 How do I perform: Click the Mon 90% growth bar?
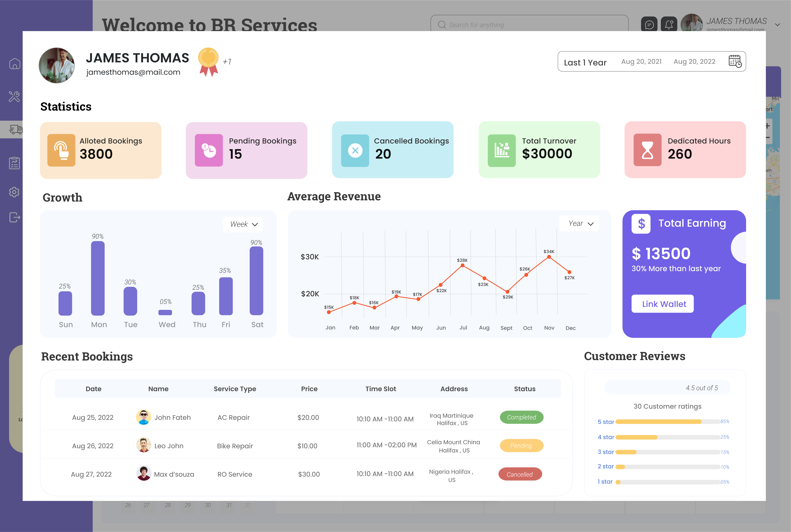[98, 278]
